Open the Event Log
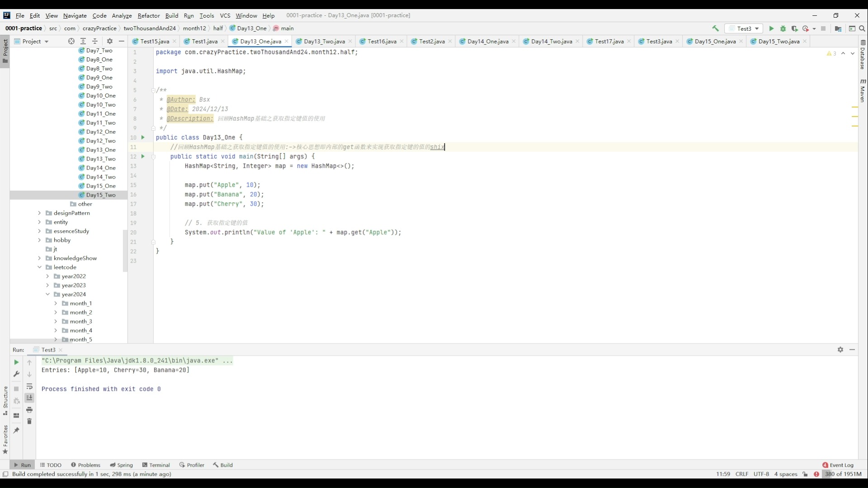 [838, 465]
